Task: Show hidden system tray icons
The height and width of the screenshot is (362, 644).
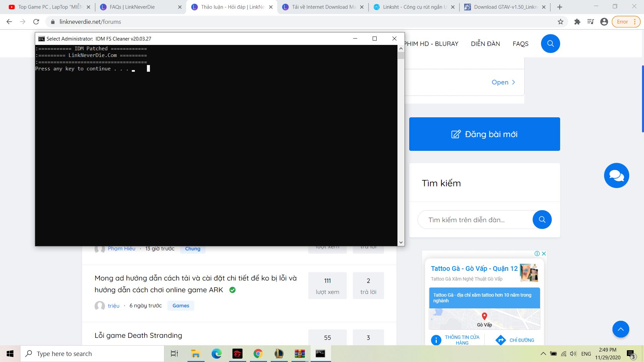Action: pyautogui.click(x=543, y=354)
